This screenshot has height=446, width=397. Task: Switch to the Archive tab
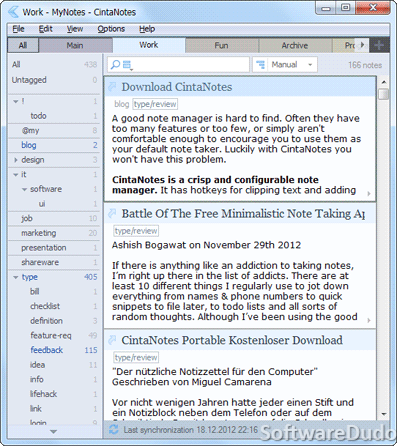click(295, 45)
